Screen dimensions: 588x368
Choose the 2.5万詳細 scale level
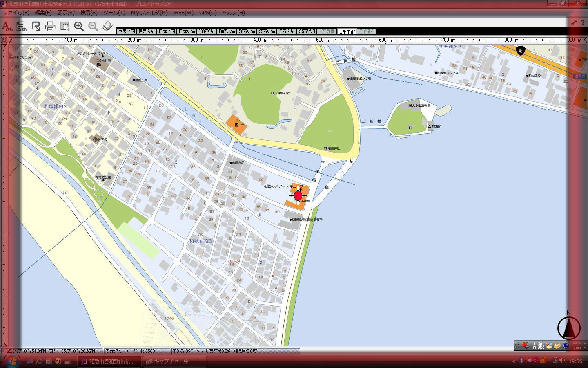pos(307,31)
